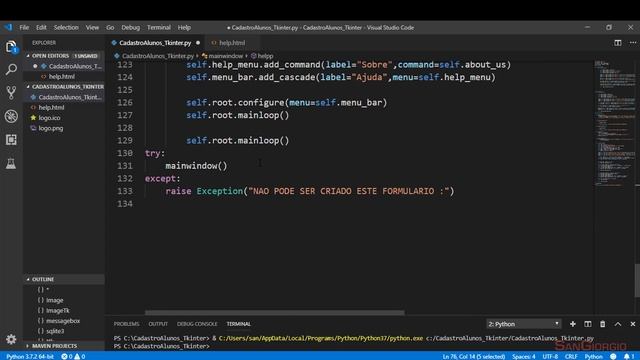This screenshot has width=640, height=360.
Task: Open the Extensions view in activity bar
Action: 11,140
